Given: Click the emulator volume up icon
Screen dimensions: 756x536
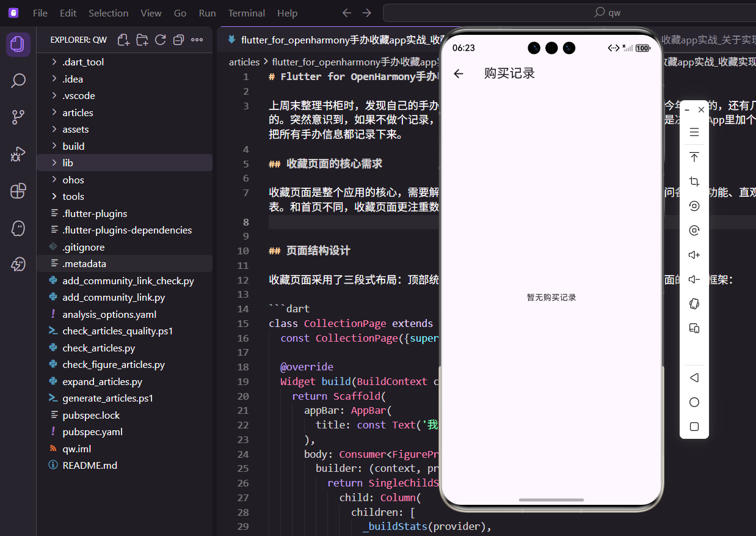Looking at the screenshot, I should 694,255.
